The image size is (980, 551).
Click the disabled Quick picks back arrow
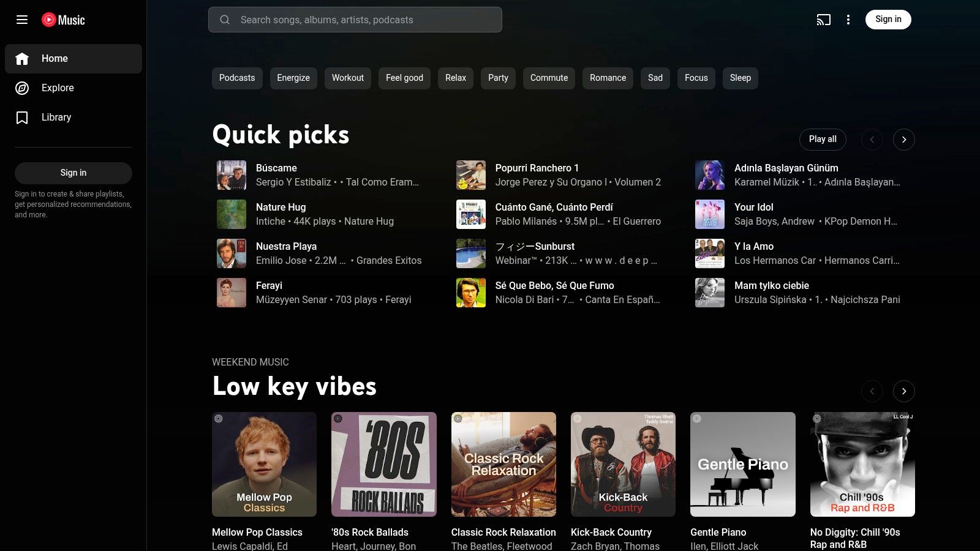872,139
